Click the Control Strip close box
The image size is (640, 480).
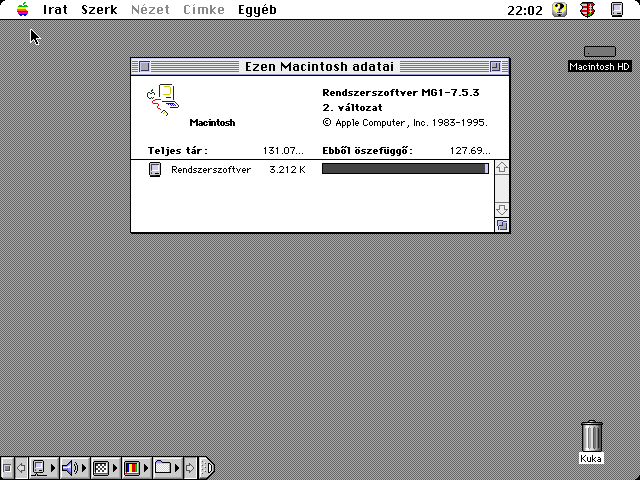pos(7,468)
